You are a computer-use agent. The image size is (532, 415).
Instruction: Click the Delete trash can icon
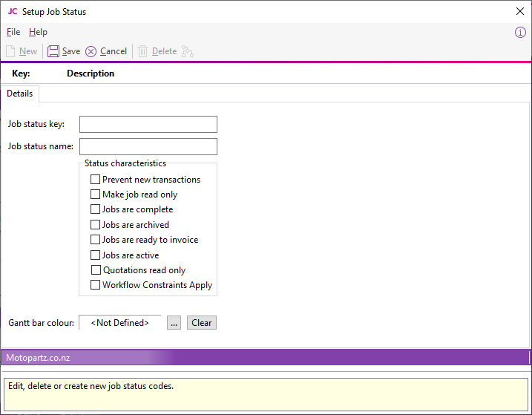(x=142, y=51)
